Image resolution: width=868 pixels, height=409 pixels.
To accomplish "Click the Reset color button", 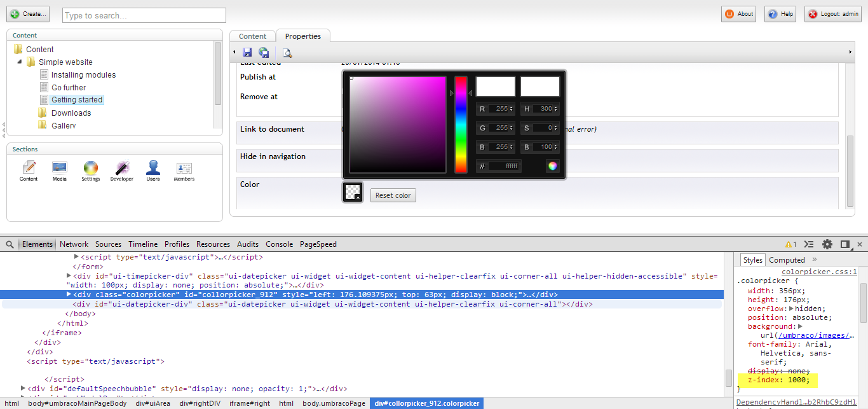I will [x=393, y=195].
